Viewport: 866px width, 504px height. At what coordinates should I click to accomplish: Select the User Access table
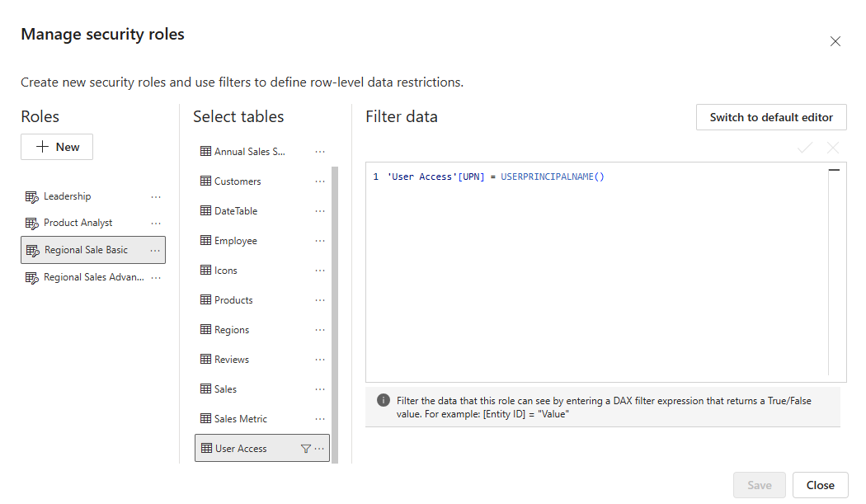click(x=262, y=448)
